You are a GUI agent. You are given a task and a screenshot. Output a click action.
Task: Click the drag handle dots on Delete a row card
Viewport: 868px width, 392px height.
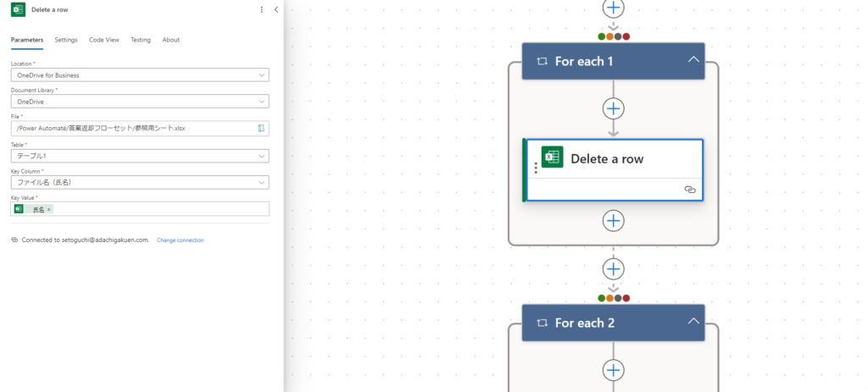536,168
